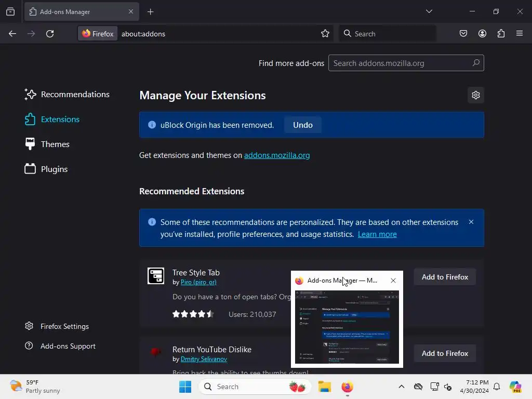Open Add-ons Support link
Image resolution: width=532 pixels, height=399 pixels.
tap(60, 346)
